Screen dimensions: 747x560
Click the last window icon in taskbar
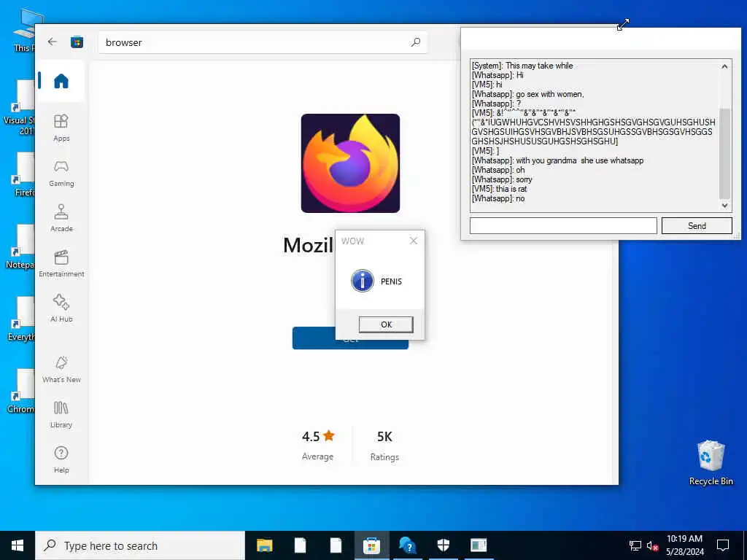[x=479, y=545]
